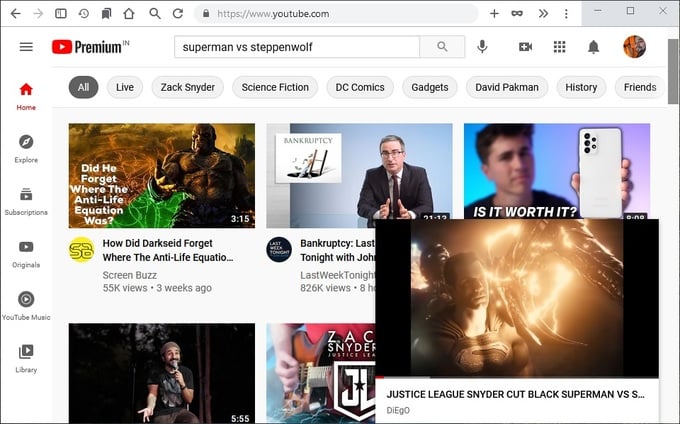Select the History filter chip

coord(581,87)
